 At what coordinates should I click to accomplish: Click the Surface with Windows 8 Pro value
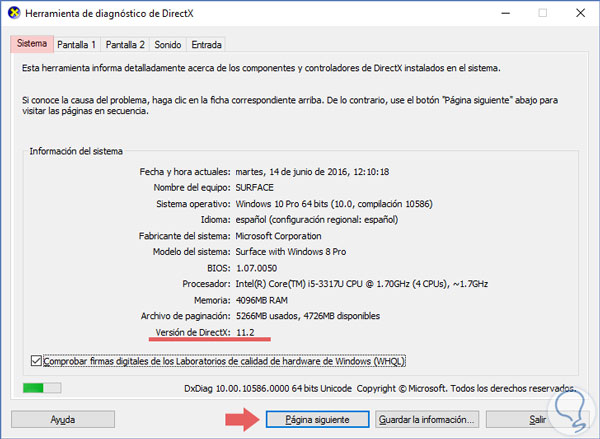pos(291,252)
